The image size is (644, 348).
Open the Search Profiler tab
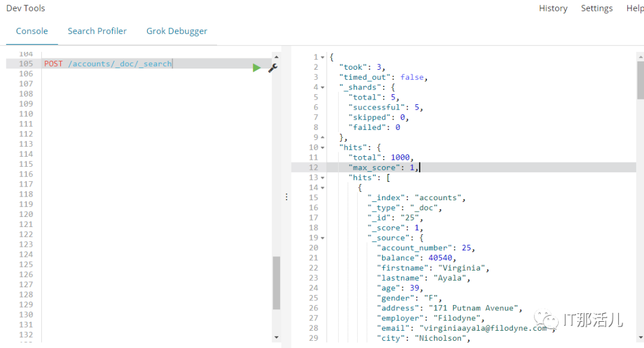[x=97, y=31]
